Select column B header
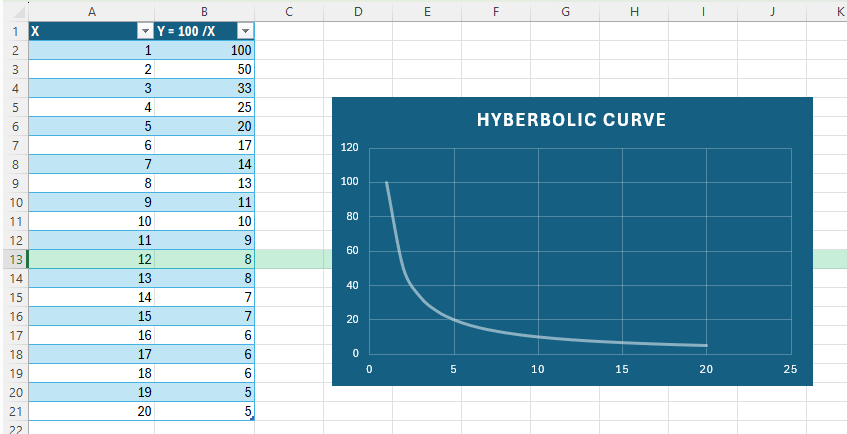847x434 pixels. tap(204, 12)
